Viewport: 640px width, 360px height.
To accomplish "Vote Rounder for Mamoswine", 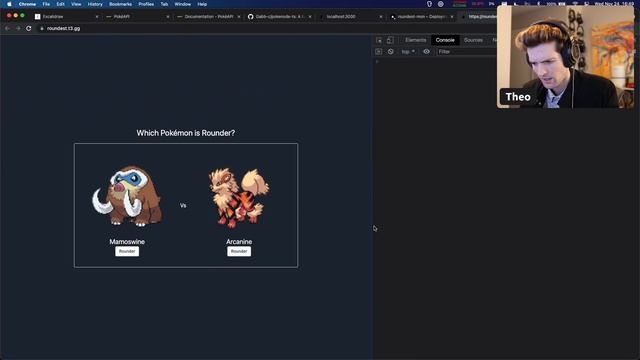I will [127, 251].
